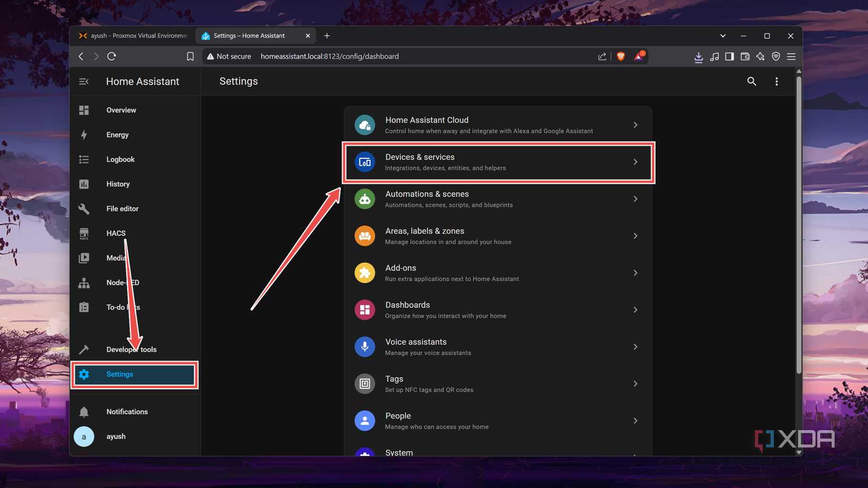868x488 pixels.
Task: Open the Brave Wallet icon
Action: click(745, 56)
